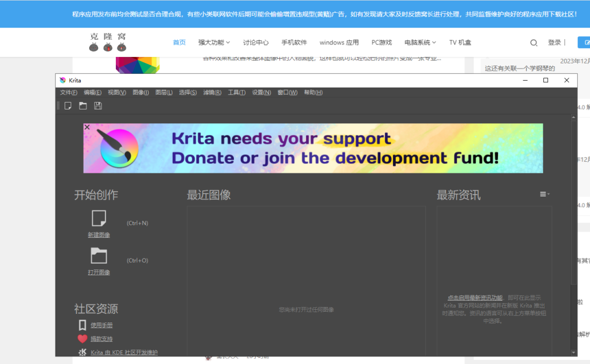Open 讨论中心 in the website navigation
This screenshot has width=590, height=364.
pyautogui.click(x=256, y=43)
